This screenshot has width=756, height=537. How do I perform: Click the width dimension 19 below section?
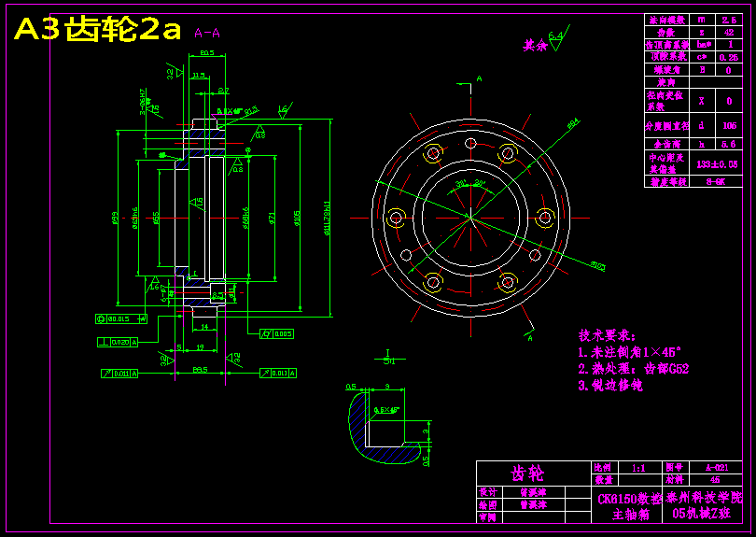click(x=200, y=346)
